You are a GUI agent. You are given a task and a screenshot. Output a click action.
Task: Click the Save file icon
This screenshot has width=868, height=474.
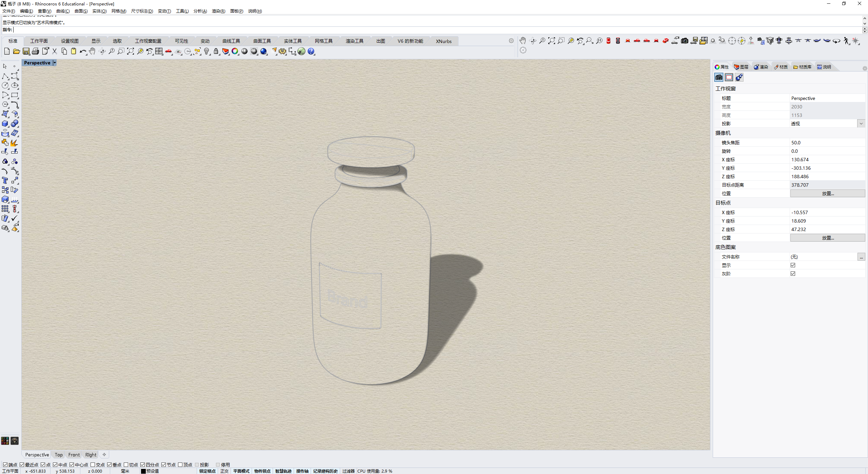point(26,51)
